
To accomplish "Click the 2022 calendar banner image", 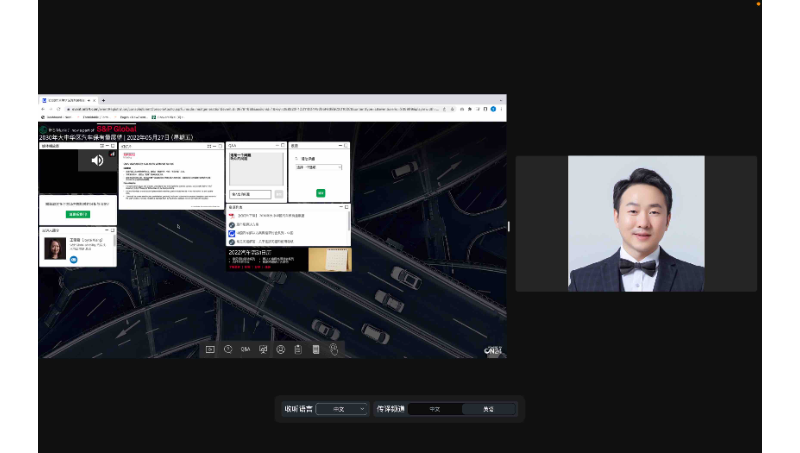I will tap(330, 260).
